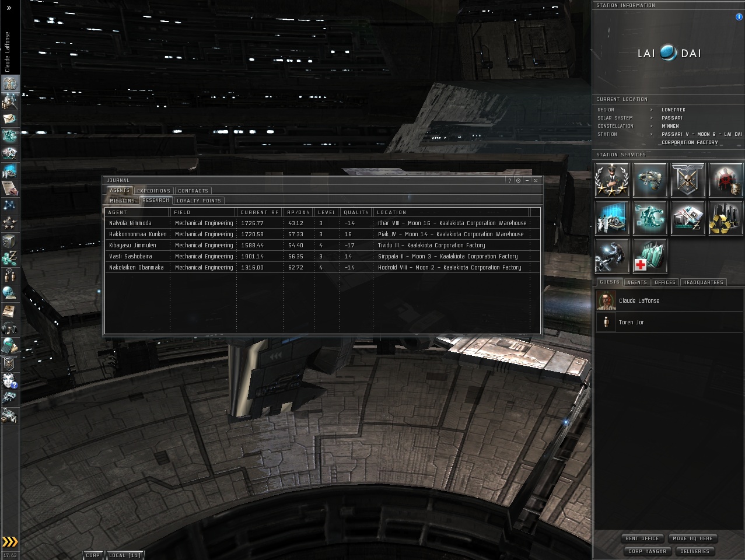Select the Missions sub-tab
The height and width of the screenshot is (560, 745).
pyautogui.click(x=123, y=201)
